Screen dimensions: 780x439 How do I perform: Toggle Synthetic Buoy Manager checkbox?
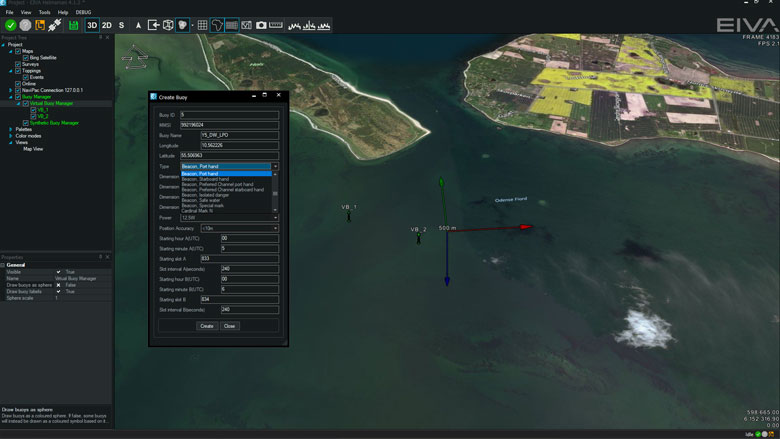pos(26,122)
